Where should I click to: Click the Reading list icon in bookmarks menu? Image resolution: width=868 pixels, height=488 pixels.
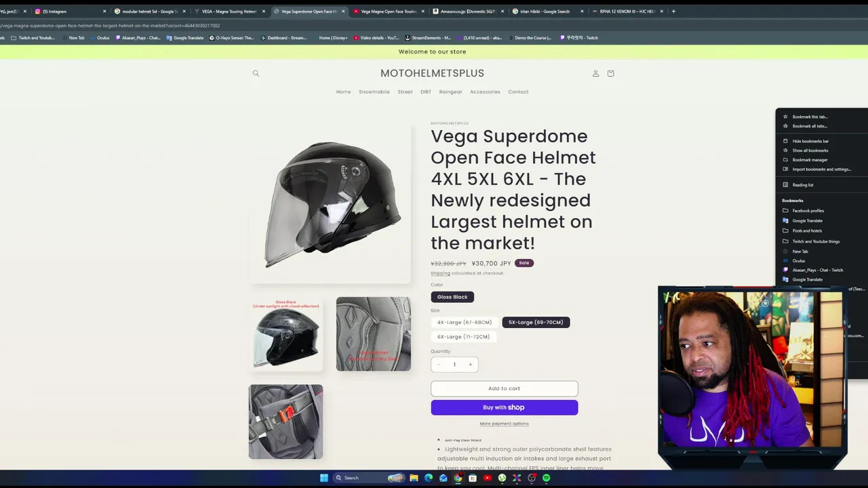(x=785, y=185)
